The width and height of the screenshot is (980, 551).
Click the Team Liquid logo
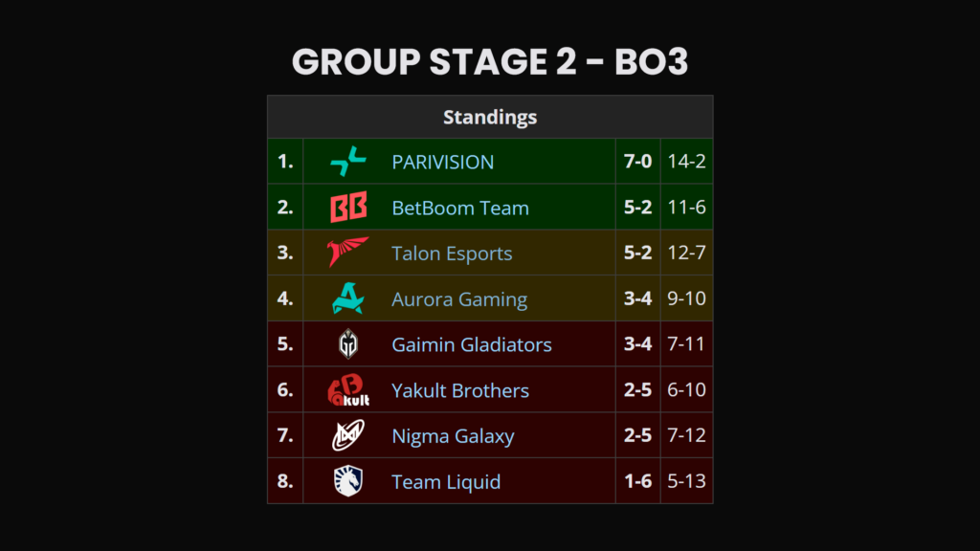(x=348, y=481)
